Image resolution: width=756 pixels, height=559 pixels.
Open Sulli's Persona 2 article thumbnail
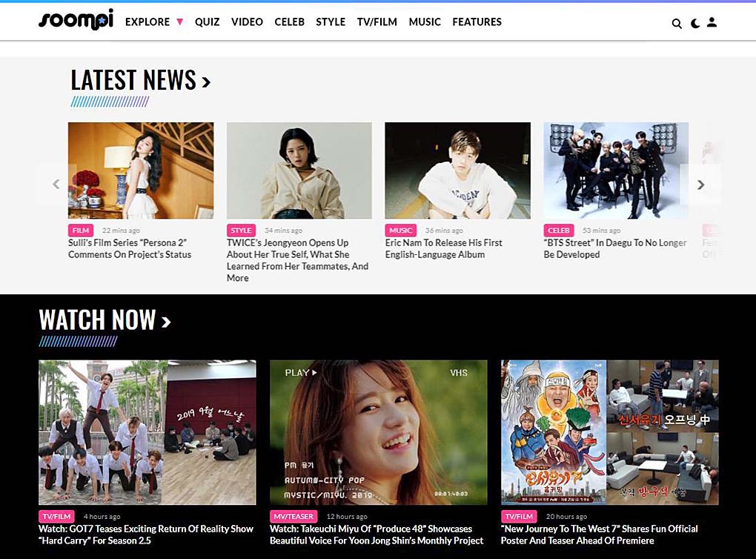point(141,171)
